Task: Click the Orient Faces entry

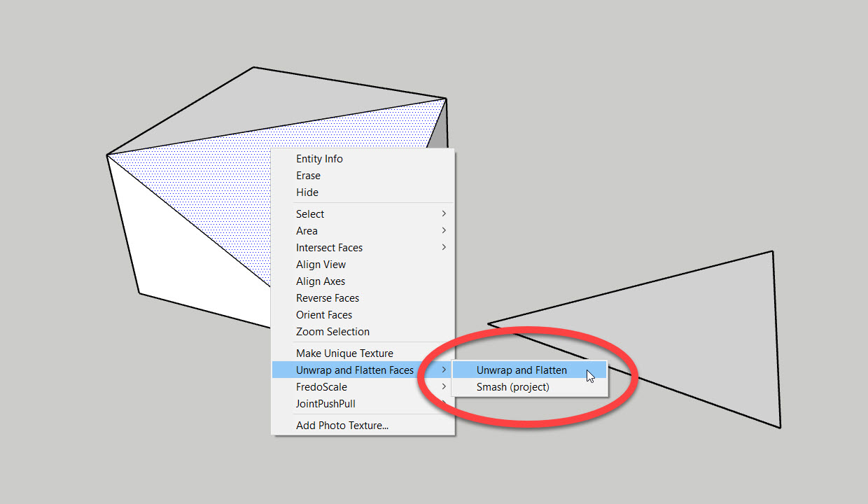Action: 324,315
